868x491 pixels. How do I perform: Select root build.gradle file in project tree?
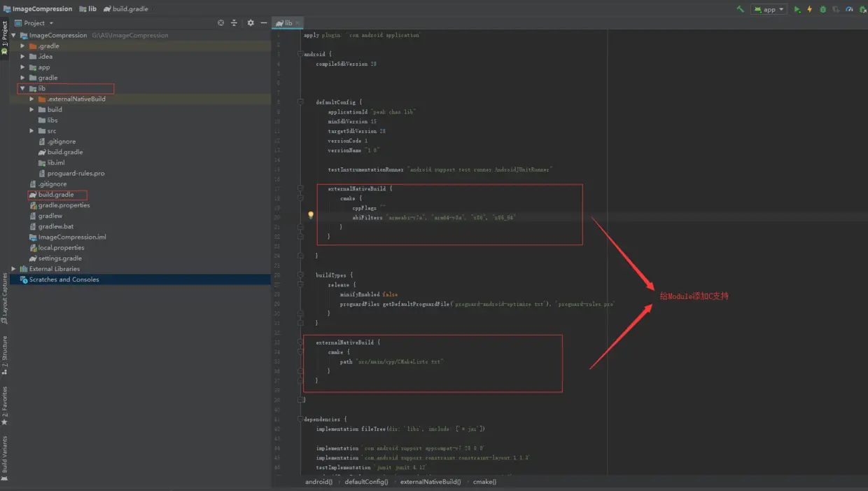tap(55, 195)
